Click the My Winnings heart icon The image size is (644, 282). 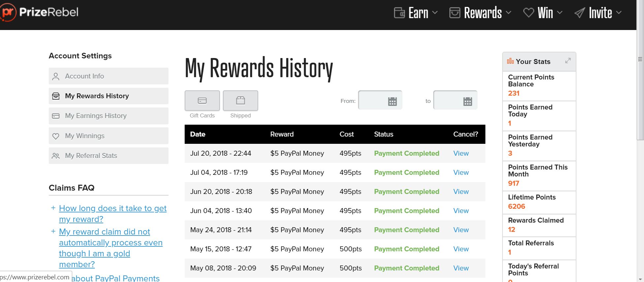coord(56,136)
